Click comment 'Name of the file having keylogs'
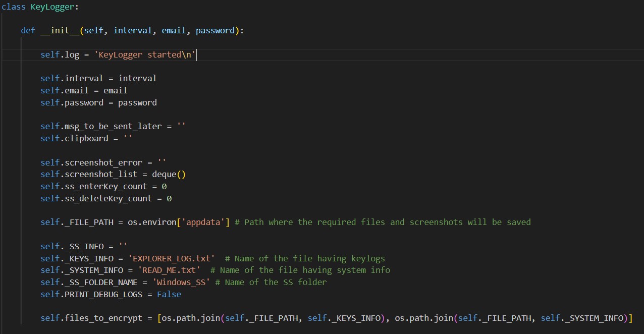The image size is (644, 334). click(x=305, y=258)
